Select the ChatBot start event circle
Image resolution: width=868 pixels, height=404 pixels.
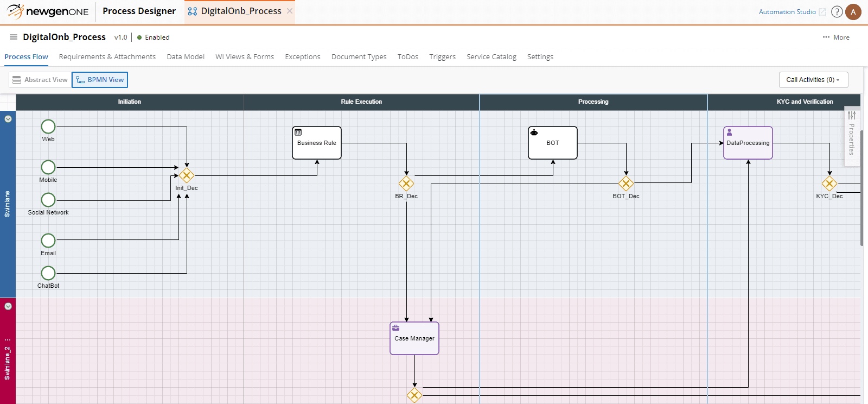coord(48,273)
